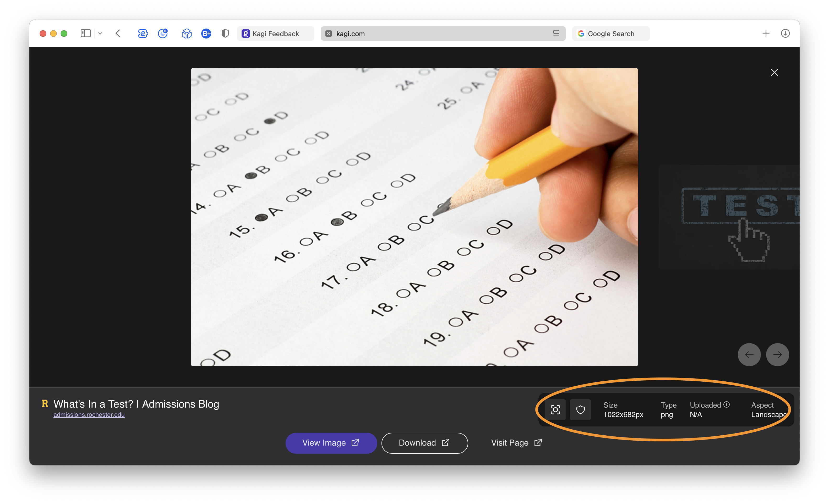Expand the tab group dropdown chevron

[x=100, y=34]
